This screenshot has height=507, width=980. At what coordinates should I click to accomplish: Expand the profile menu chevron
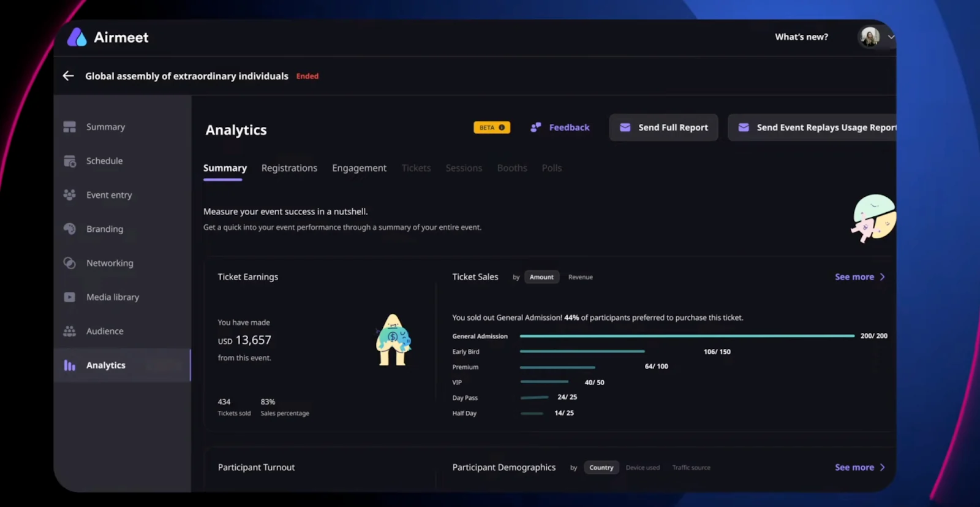pos(891,37)
